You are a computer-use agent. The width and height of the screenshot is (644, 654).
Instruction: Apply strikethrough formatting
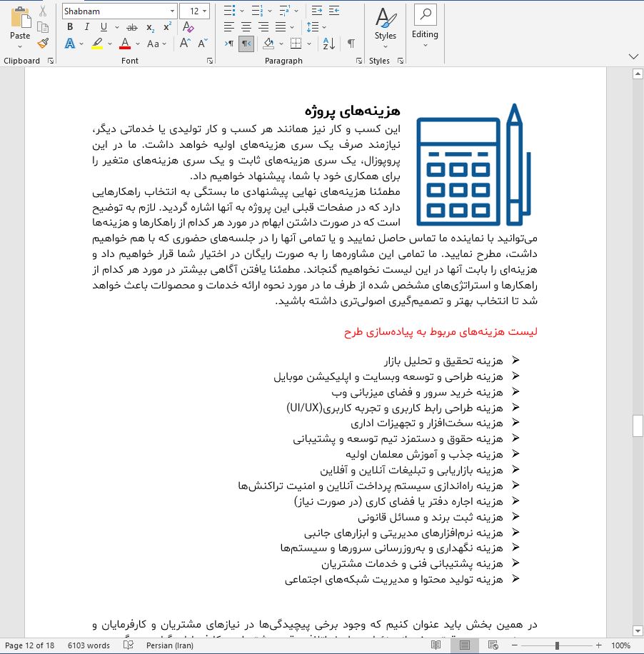pyautogui.click(x=131, y=27)
